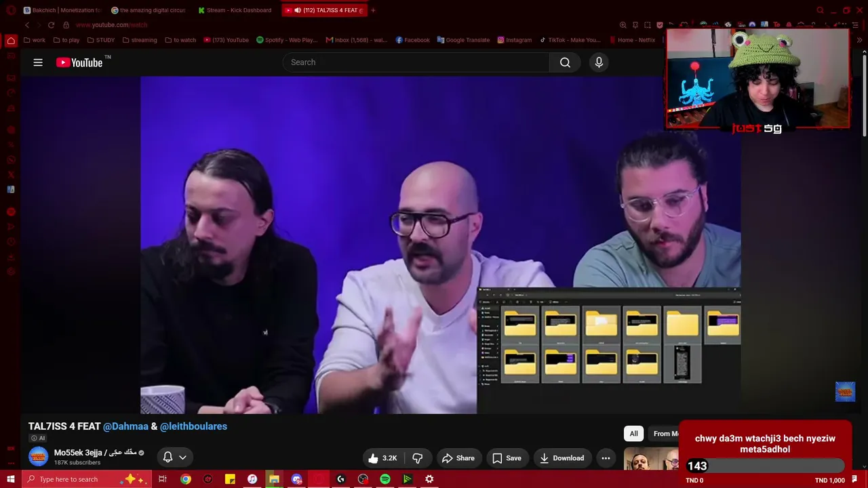Screen dimensions: 868x488
Task: Open the suggested video thumbnail beside filters
Action: point(651,459)
